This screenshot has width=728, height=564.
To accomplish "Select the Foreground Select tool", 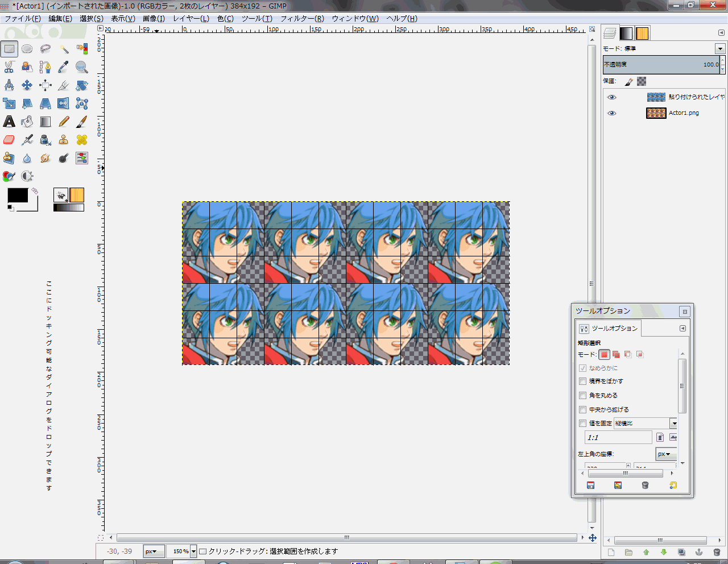I will [x=27, y=67].
